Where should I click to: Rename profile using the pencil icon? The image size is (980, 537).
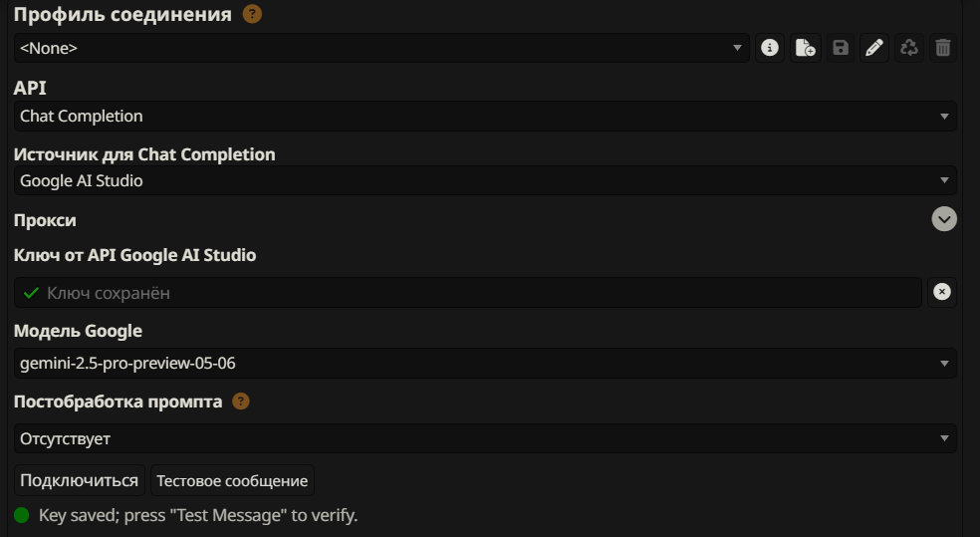[x=874, y=48]
